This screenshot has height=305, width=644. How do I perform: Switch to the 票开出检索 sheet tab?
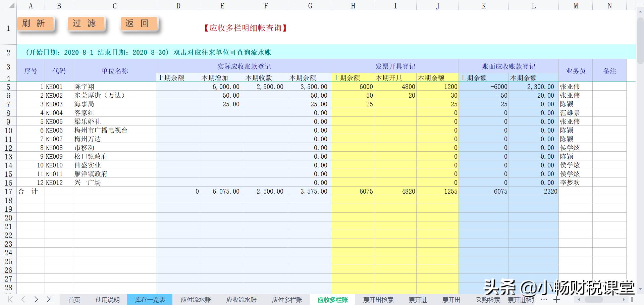pos(378,300)
